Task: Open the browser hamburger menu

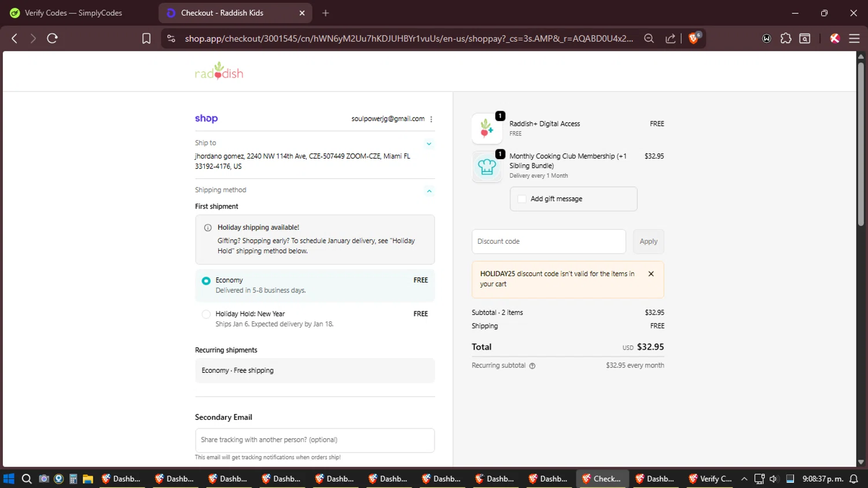Action: 854,38
